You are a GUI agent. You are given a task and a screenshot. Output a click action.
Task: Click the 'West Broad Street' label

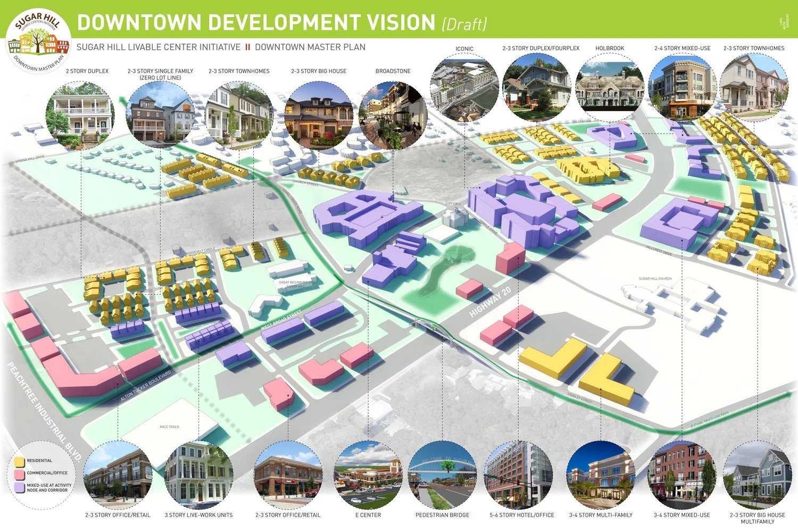point(281,320)
